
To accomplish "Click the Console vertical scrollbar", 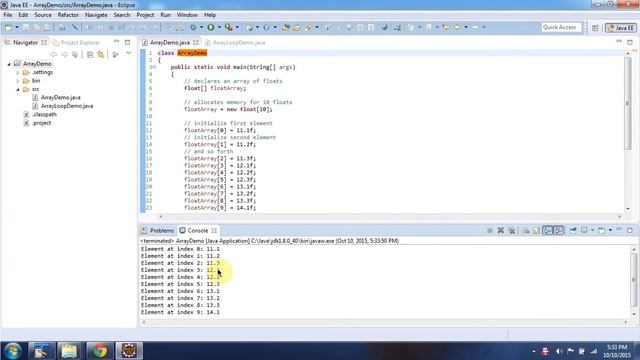I will (x=633, y=280).
